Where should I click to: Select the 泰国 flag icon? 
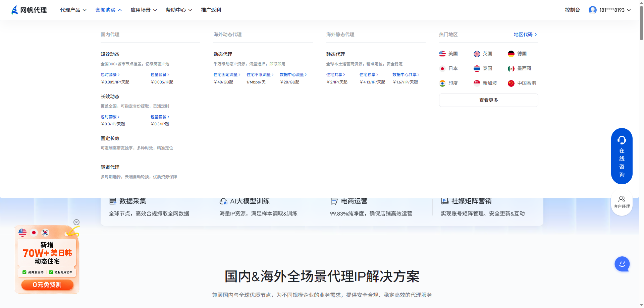coord(477,68)
